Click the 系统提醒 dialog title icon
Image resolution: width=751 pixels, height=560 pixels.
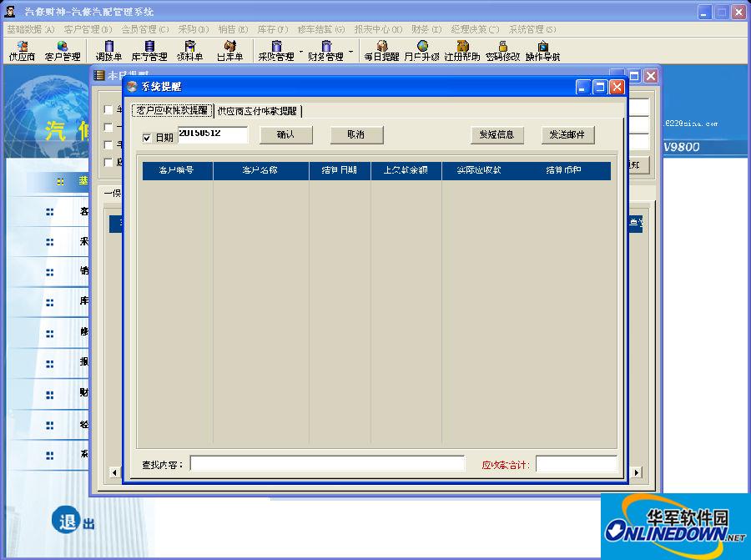pyautogui.click(x=132, y=86)
